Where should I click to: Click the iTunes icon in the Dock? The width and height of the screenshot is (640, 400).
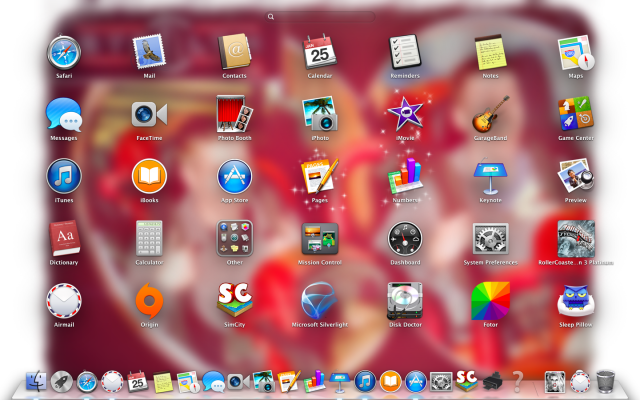364,382
